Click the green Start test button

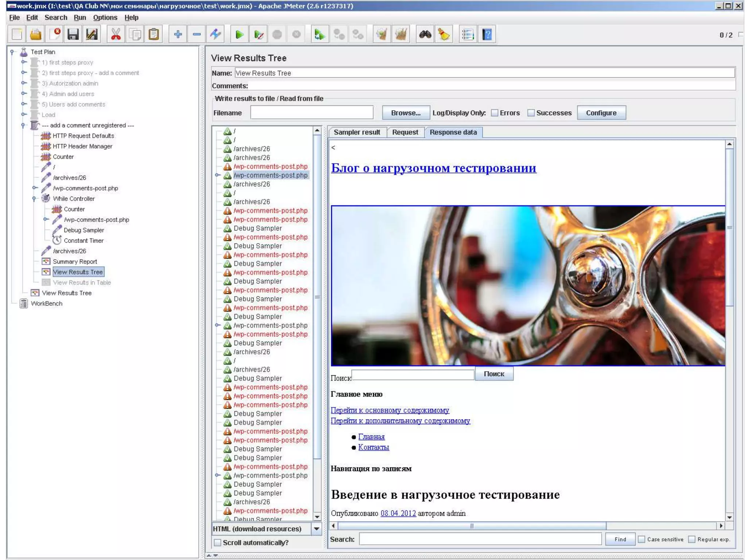[239, 35]
